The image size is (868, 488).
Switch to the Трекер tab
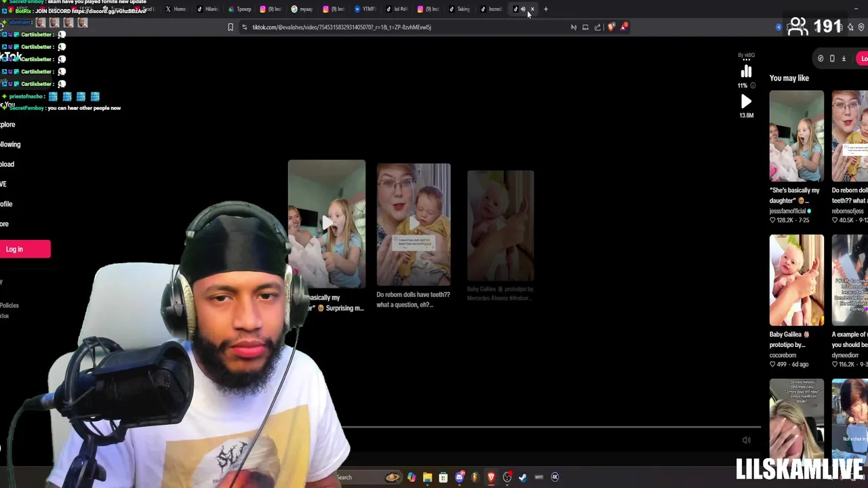point(239,9)
